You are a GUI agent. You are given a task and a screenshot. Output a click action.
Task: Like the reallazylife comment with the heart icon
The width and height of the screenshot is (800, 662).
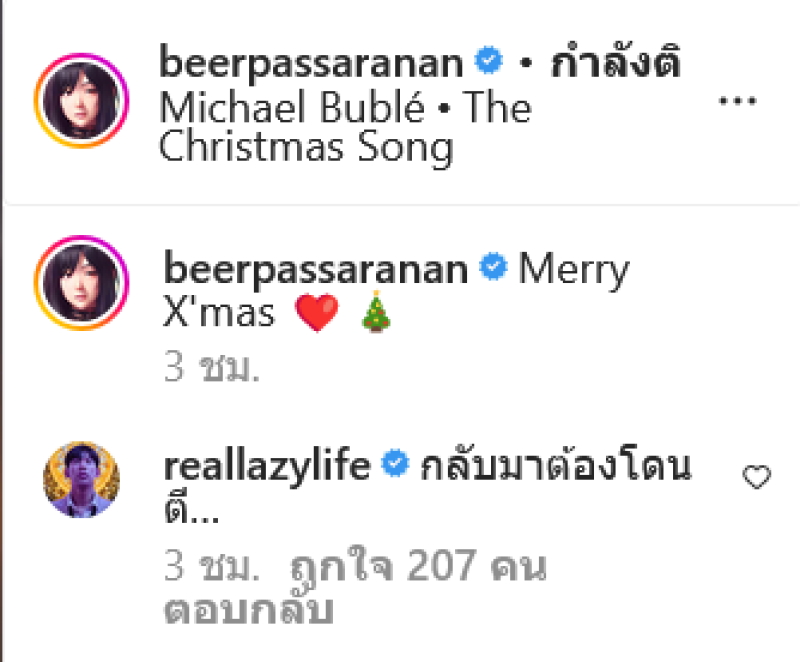(x=756, y=477)
